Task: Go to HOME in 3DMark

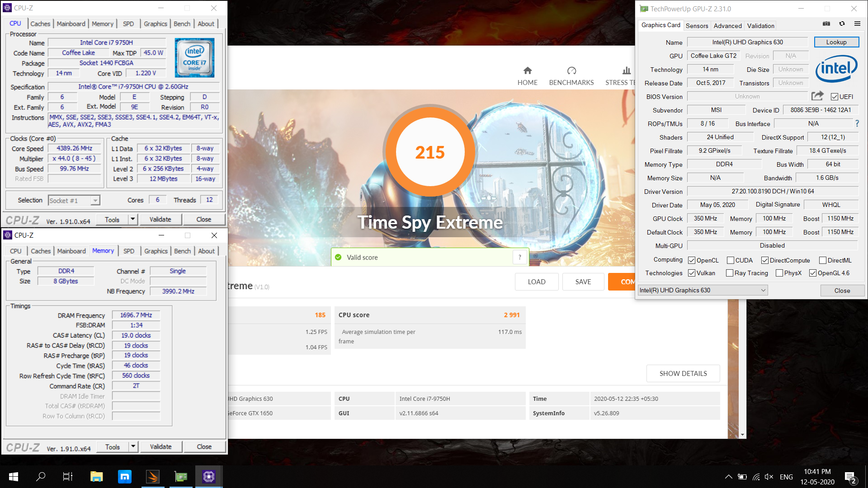Action: [x=527, y=76]
